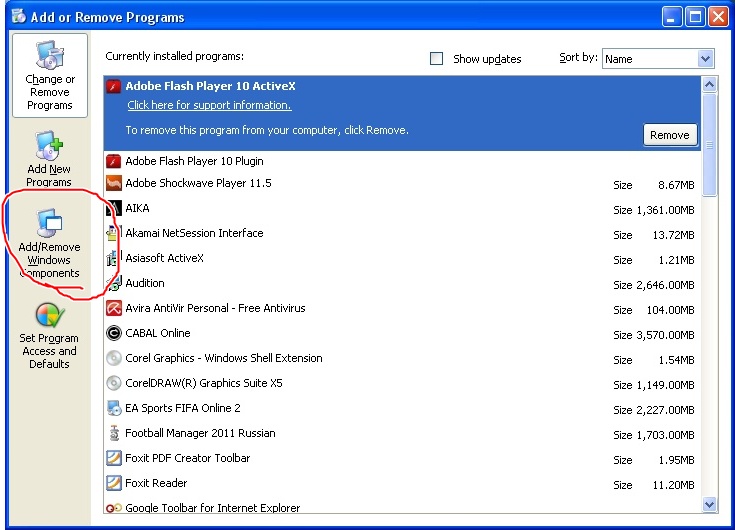Viewport: 735px width, 530px height.
Task: Click Corel Graphics Shell Extension disc icon
Action: pyautogui.click(x=113, y=358)
